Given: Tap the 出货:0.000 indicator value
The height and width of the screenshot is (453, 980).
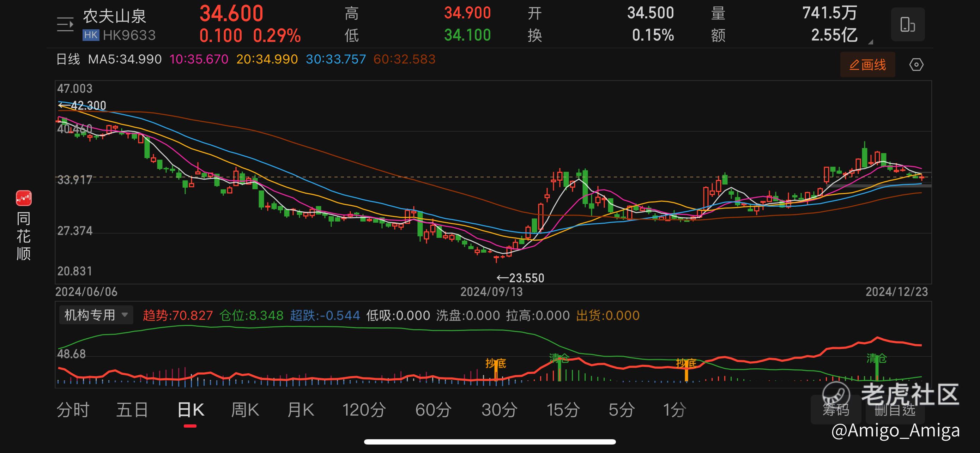Looking at the screenshot, I should [607, 315].
